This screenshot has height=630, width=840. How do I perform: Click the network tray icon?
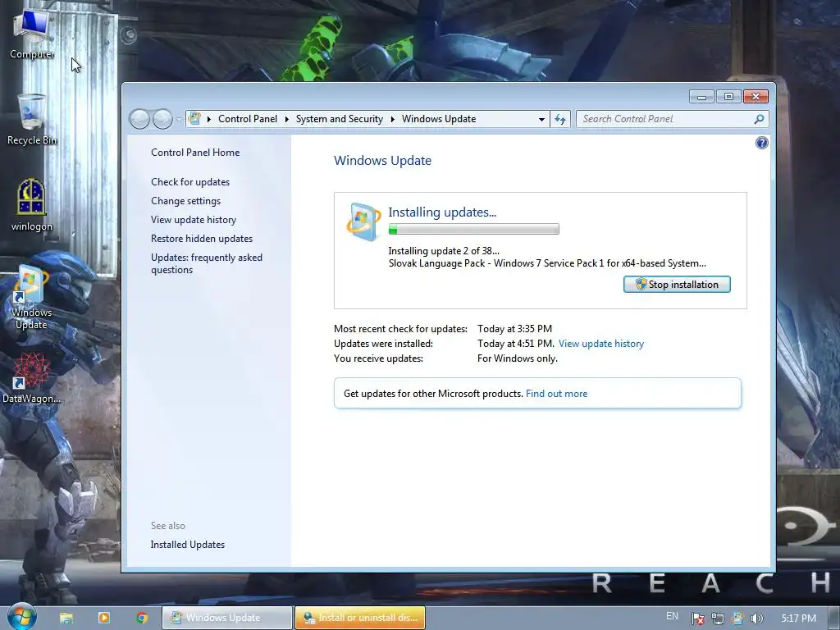coord(717,619)
